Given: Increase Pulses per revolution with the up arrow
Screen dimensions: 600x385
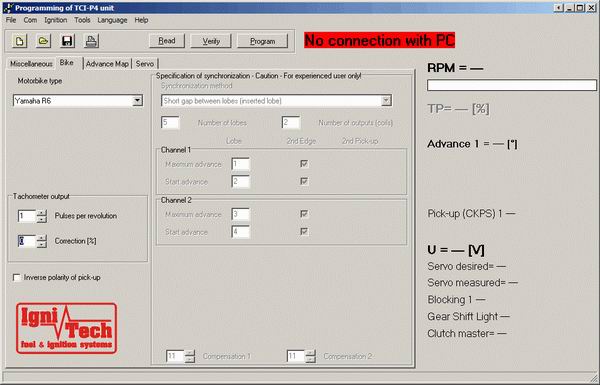Looking at the screenshot, I should pyautogui.click(x=42, y=213).
